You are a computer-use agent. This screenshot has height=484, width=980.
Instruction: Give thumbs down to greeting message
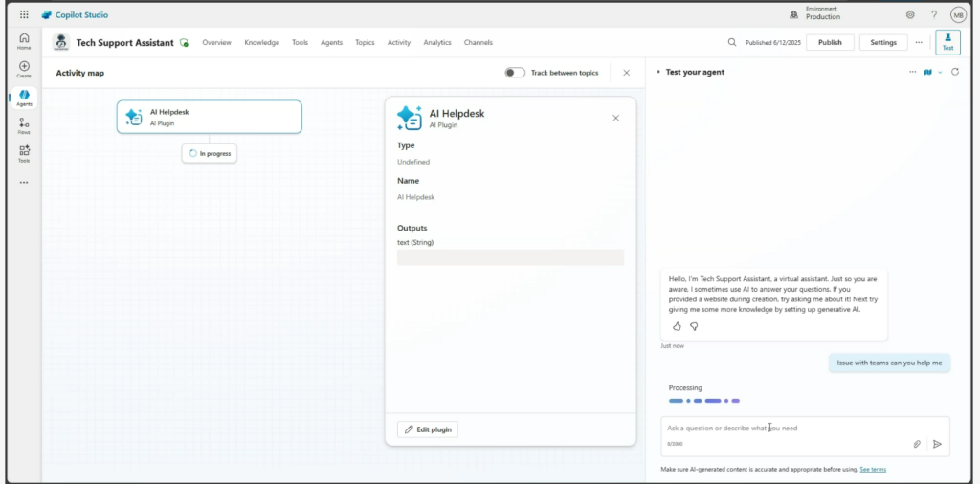click(694, 326)
